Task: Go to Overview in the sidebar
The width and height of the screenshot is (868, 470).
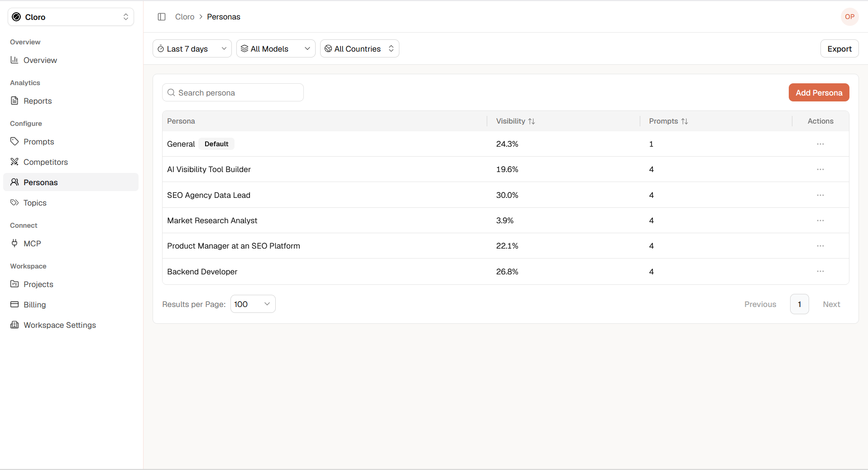Action: pos(71,60)
